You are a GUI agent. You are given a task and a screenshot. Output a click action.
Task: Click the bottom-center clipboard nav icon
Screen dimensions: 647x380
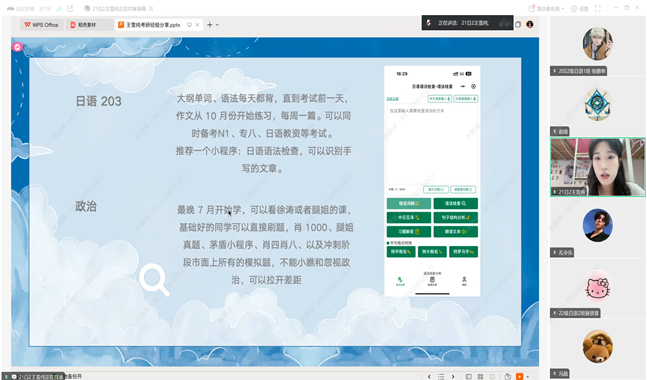[x=432, y=281]
